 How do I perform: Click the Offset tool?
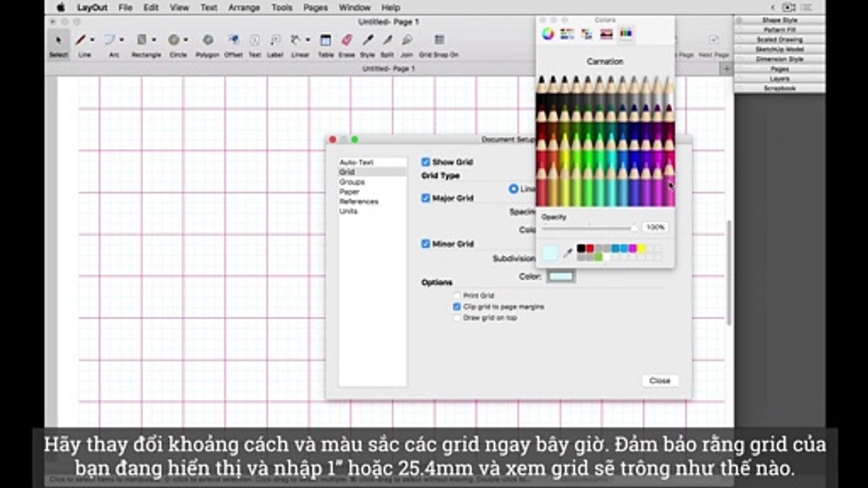click(x=233, y=40)
